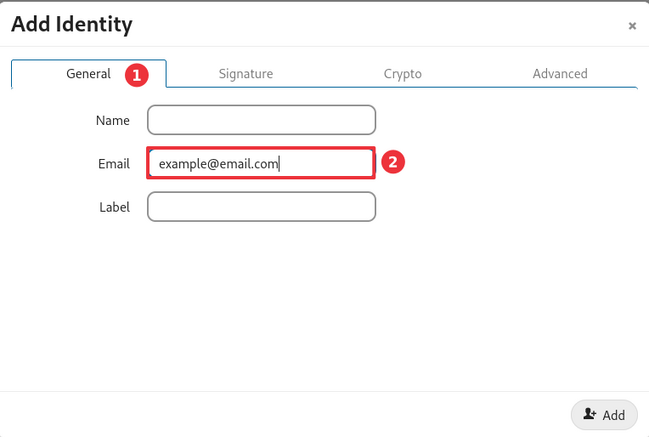Viewport: 649px width, 437px height.
Task: Click the "Name" field label
Action: point(113,120)
